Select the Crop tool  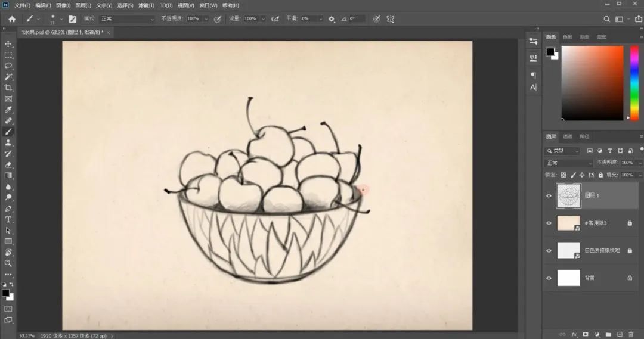[x=8, y=88]
